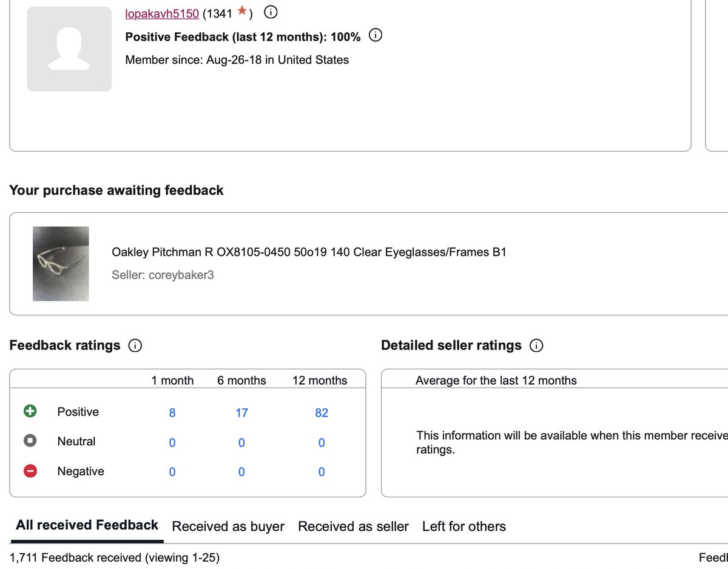Viewport: 728px width, 569px height.
Task: Click the red minus Negative rating icon
Action: tap(30, 471)
